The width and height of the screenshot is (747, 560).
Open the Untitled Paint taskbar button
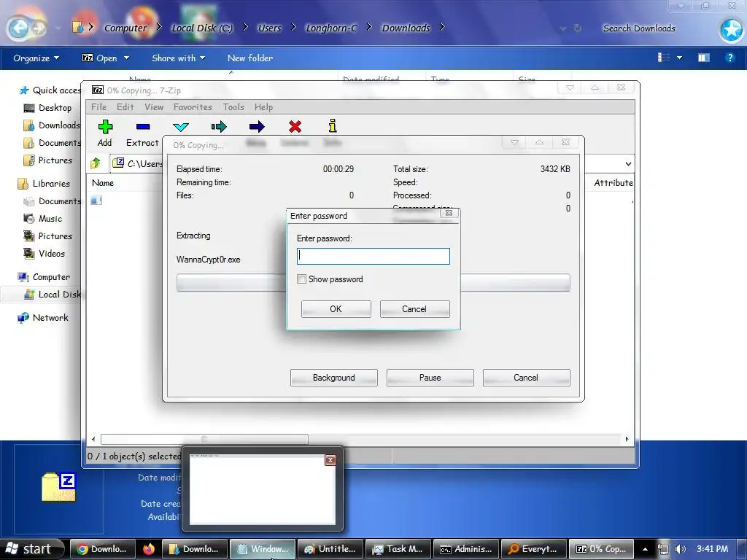click(330, 549)
